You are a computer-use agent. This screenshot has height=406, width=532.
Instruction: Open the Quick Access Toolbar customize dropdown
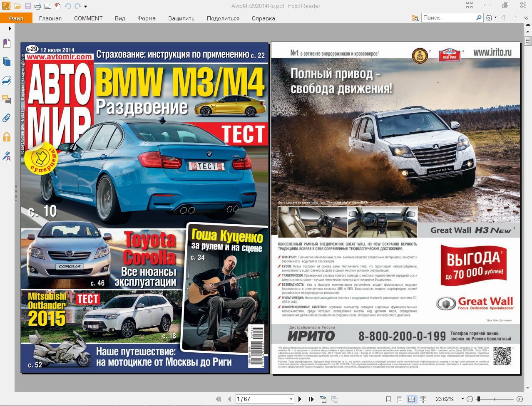tap(85, 6)
